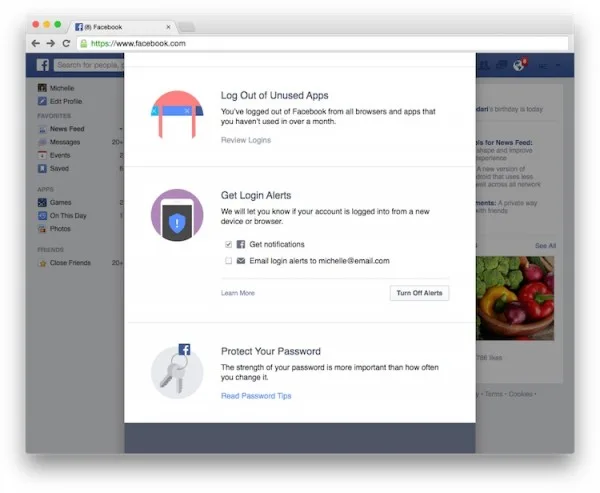Click the Cookies footer link

(x=520, y=394)
